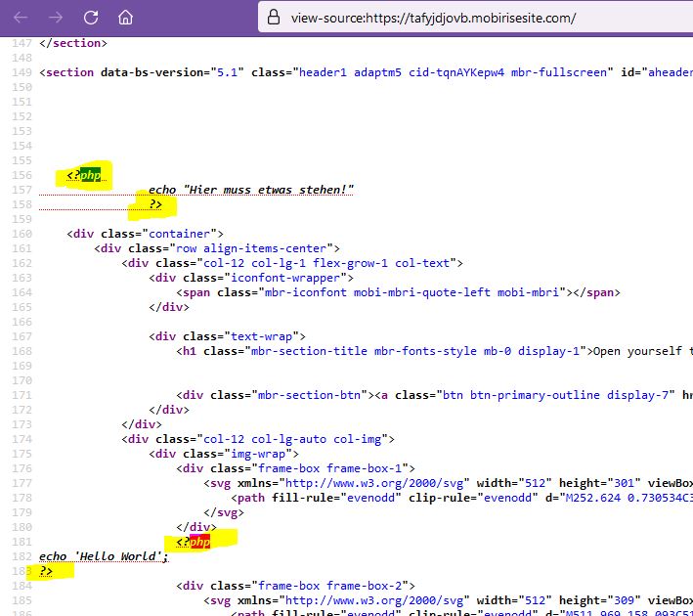Open site info via lock icon

(275, 18)
